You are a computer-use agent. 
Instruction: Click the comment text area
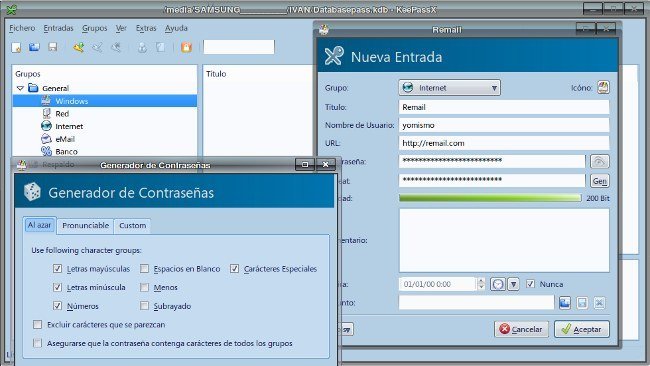click(504, 240)
